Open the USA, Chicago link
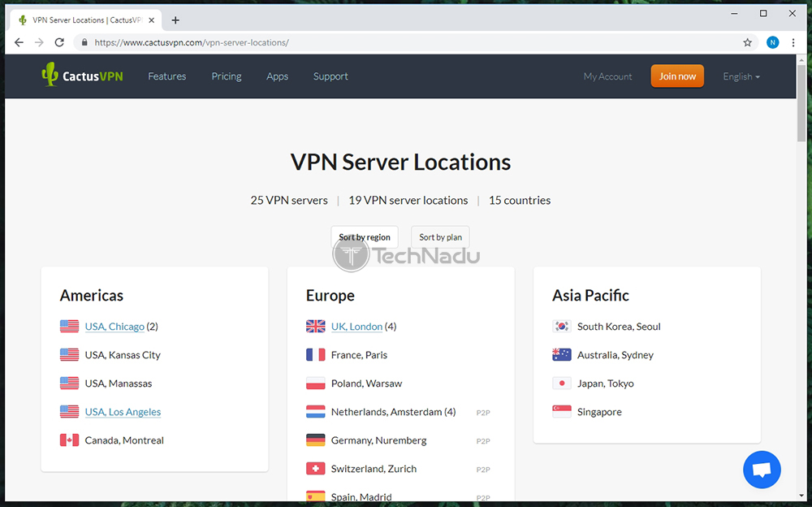Viewport: 812px width, 507px height. 114,327
